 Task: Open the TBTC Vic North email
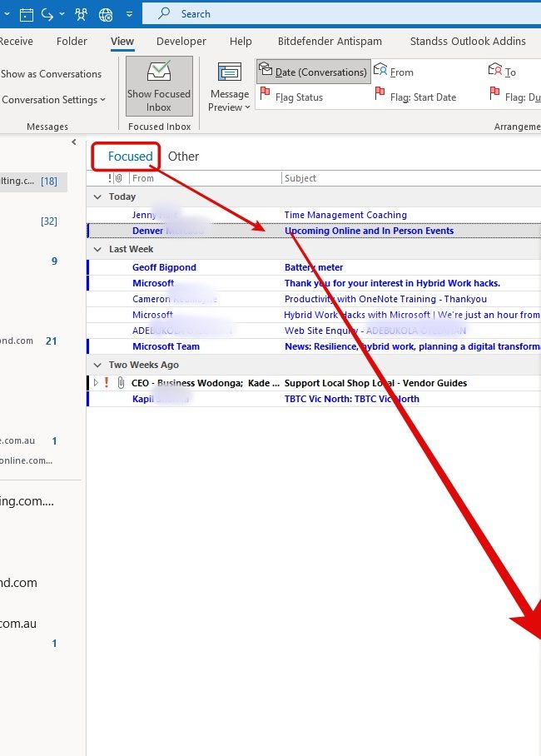point(314,399)
